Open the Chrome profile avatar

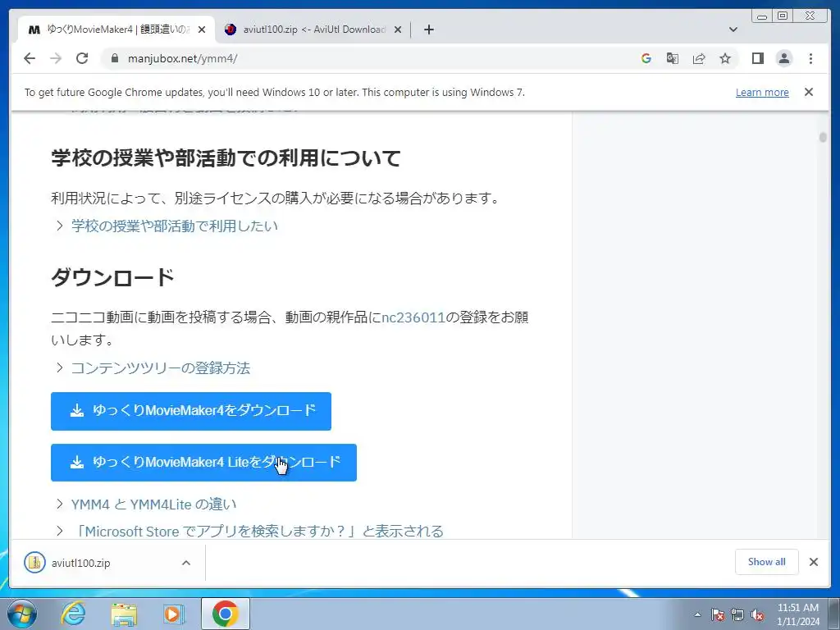click(783, 58)
